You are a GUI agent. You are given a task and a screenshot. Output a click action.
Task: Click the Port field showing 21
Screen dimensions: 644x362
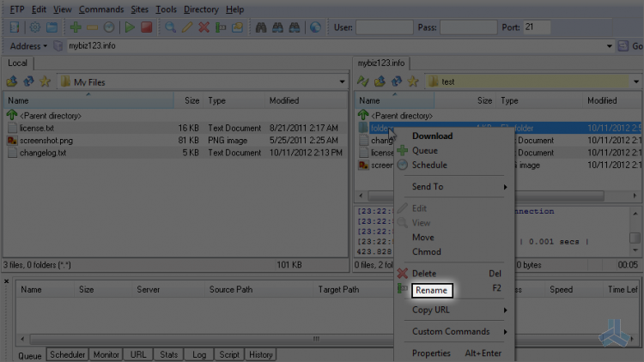click(x=537, y=27)
